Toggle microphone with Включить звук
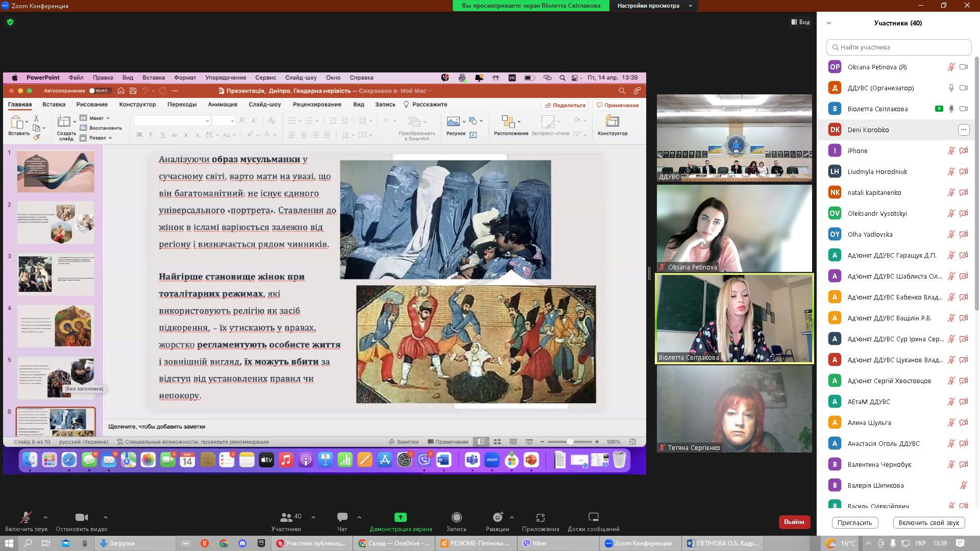980x551 pixels. 26,518
